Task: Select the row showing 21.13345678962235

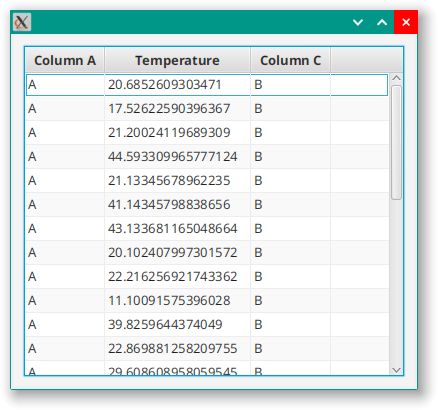Action: click(x=207, y=181)
